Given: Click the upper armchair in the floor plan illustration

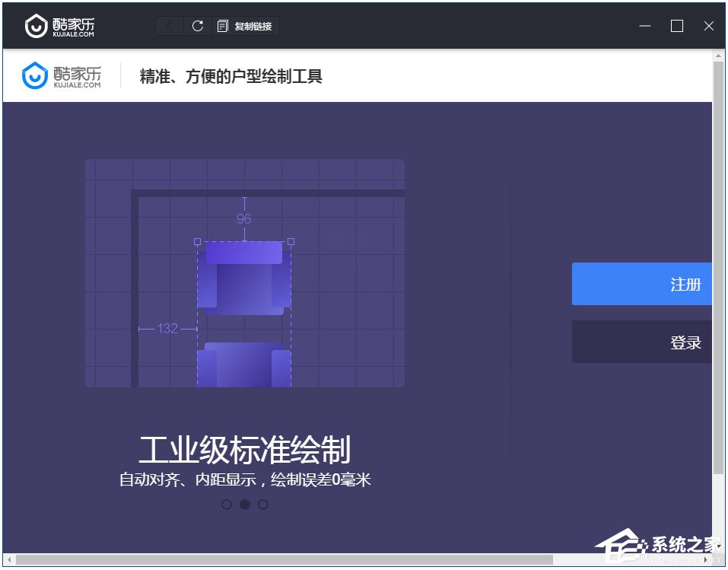Looking at the screenshot, I should click(x=244, y=278).
